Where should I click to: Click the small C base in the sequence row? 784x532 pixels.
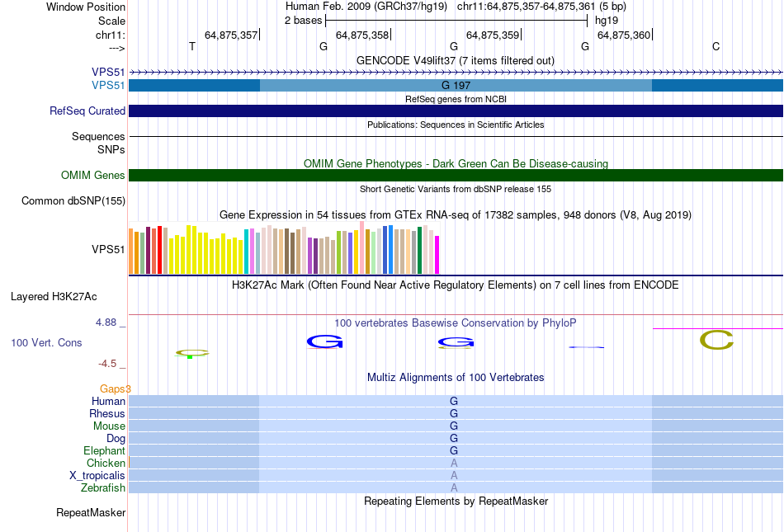716,46
